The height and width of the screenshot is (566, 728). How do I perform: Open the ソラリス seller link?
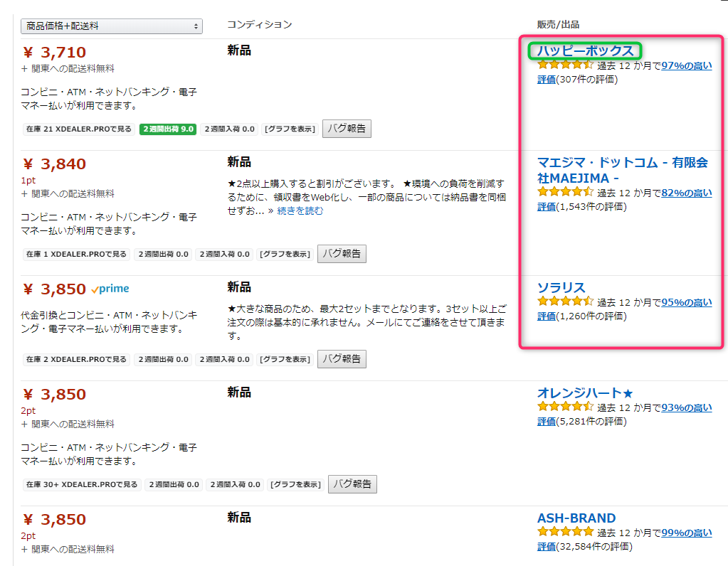(x=561, y=288)
